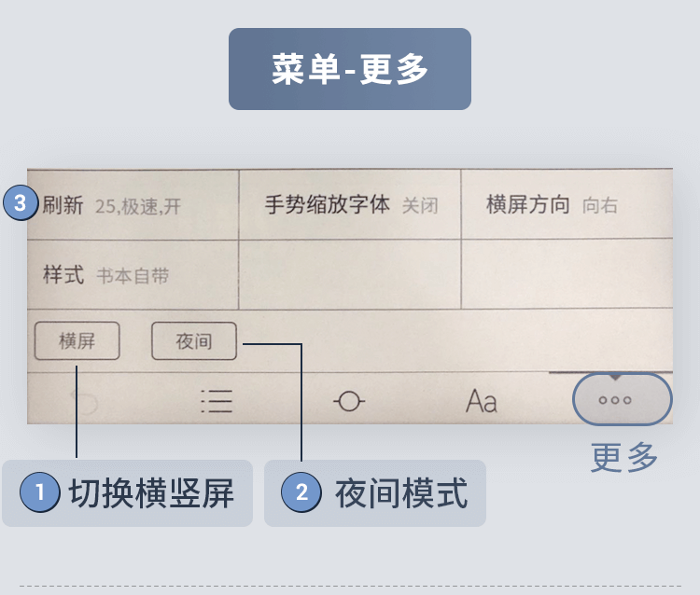Toggle the 夜间 night mode button
The height and width of the screenshot is (595, 700).
[x=194, y=341]
